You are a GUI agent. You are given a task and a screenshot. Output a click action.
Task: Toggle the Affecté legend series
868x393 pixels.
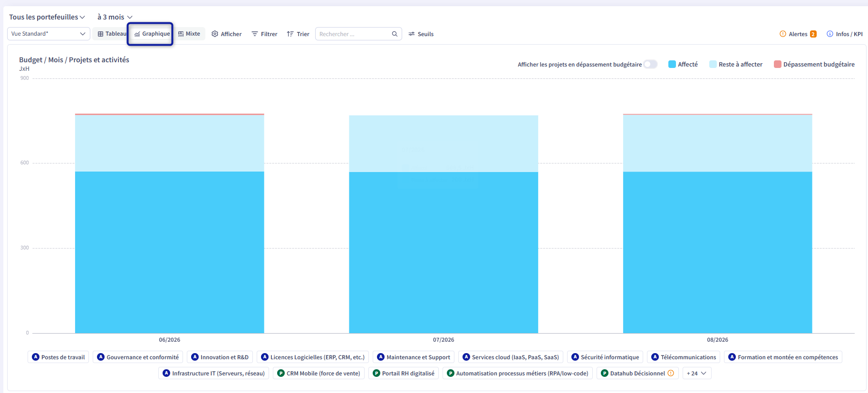[x=683, y=64]
